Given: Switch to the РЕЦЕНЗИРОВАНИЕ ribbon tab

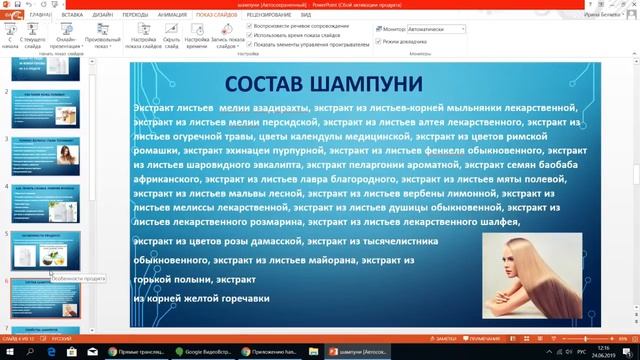Looking at the screenshot, I should click(269, 15).
